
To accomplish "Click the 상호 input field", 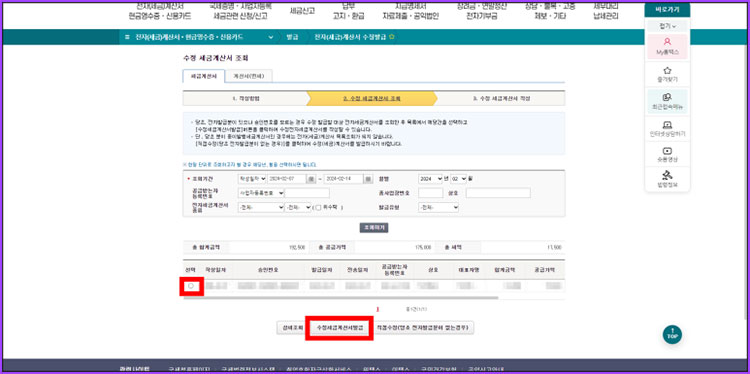I will [498, 193].
